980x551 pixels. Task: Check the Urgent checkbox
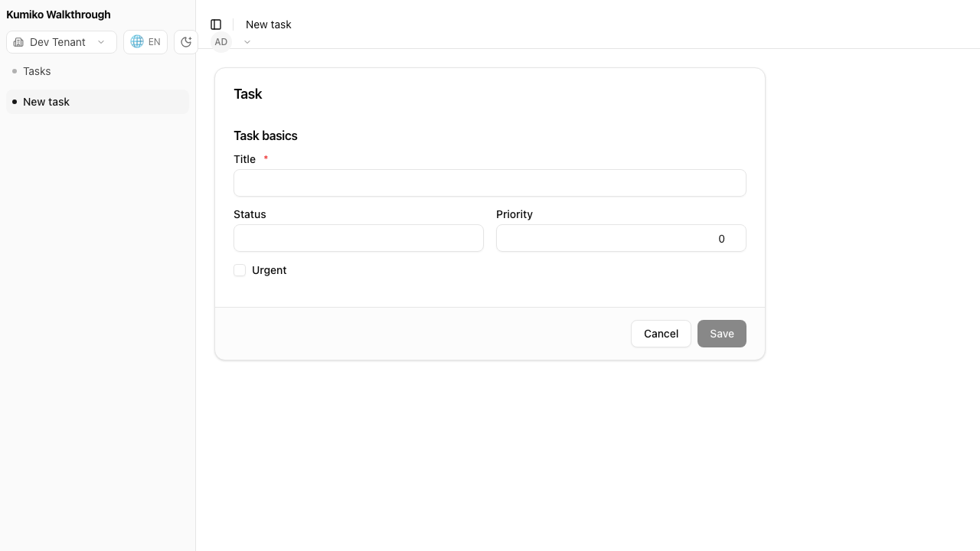(x=240, y=270)
